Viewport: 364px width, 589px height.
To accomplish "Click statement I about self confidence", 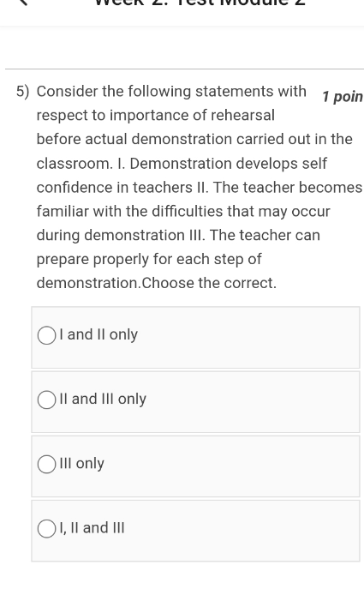I will tap(182, 176).
